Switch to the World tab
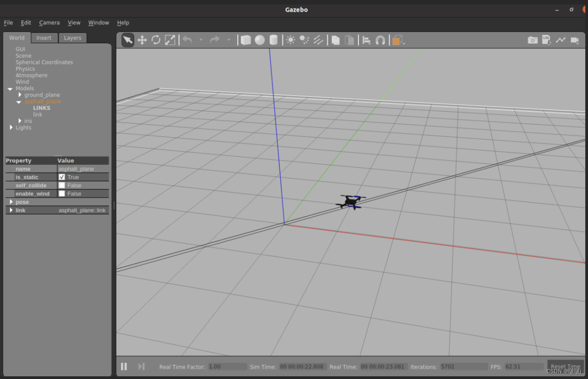Image resolution: width=588 pixels, height=379 pixels. (17, 38)
